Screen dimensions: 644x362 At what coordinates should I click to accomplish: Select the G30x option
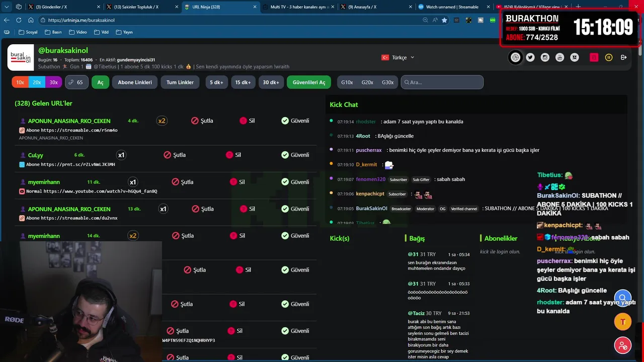point(387,82)
